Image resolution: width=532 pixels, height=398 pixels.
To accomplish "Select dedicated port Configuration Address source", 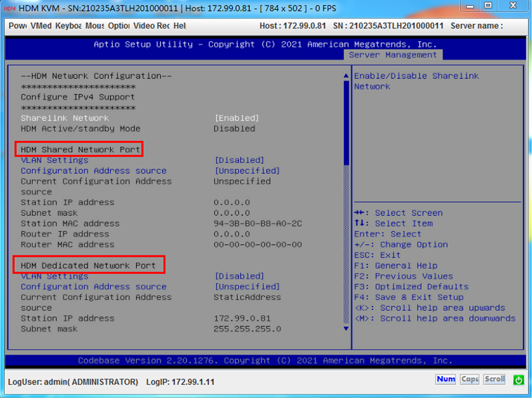I will coord(93,287).
